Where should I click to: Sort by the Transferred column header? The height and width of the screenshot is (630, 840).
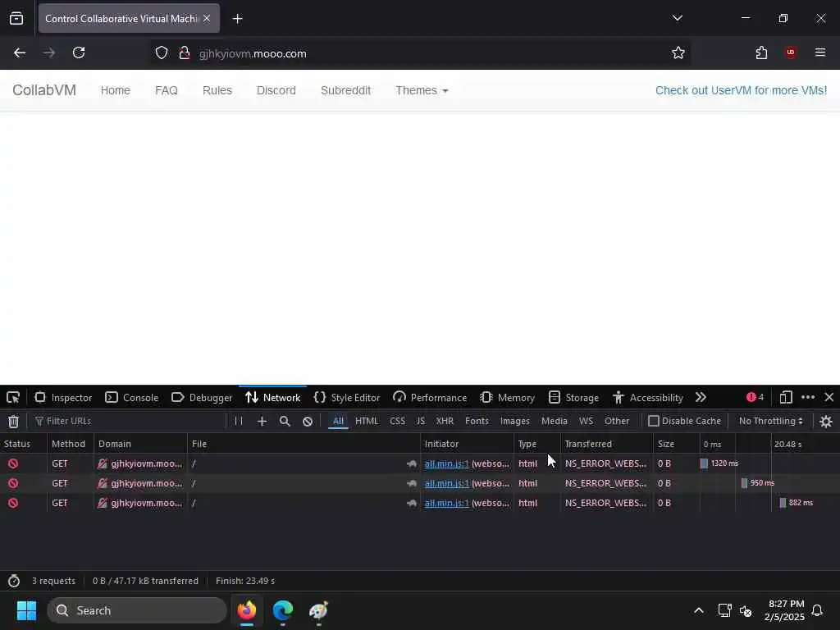[606, 444]
